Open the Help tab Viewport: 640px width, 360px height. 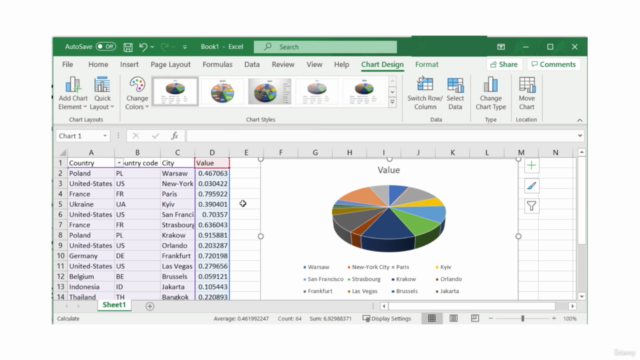[341, 64]
